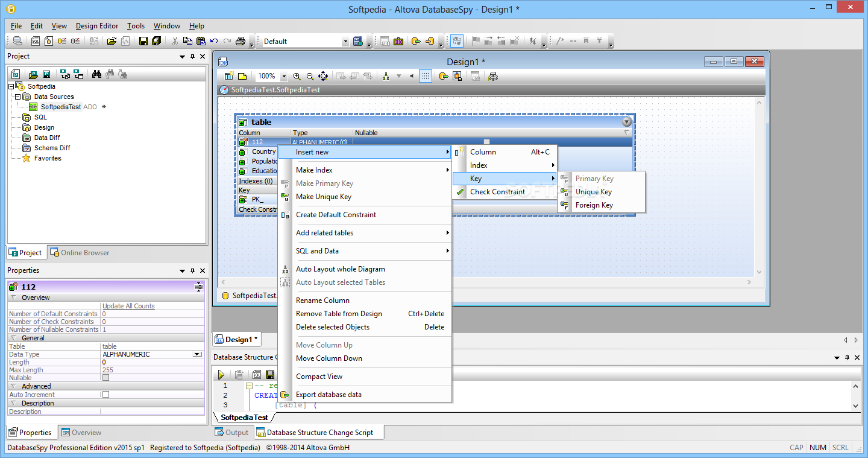Open the Default dropdown in main toolbar

[345, 42]
